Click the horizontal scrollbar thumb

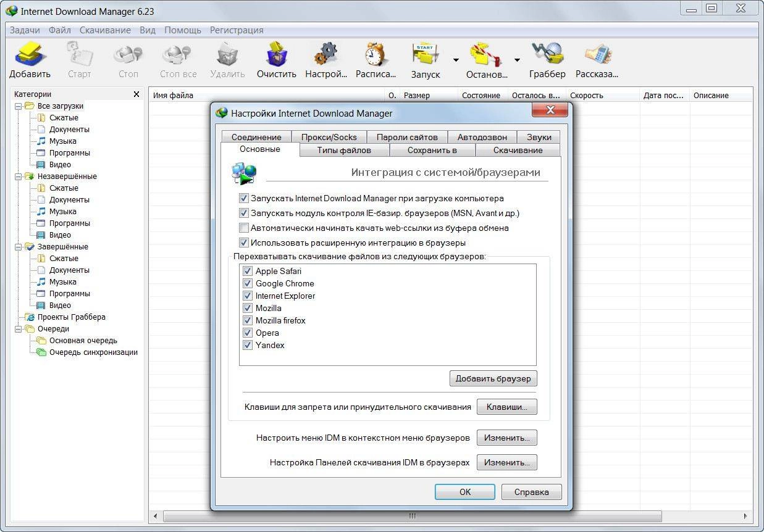[412, 516]
